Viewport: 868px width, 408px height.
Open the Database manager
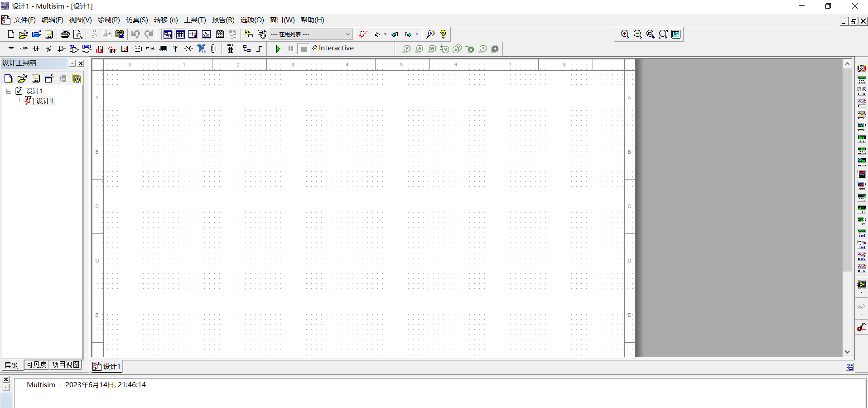click(262, 34)
